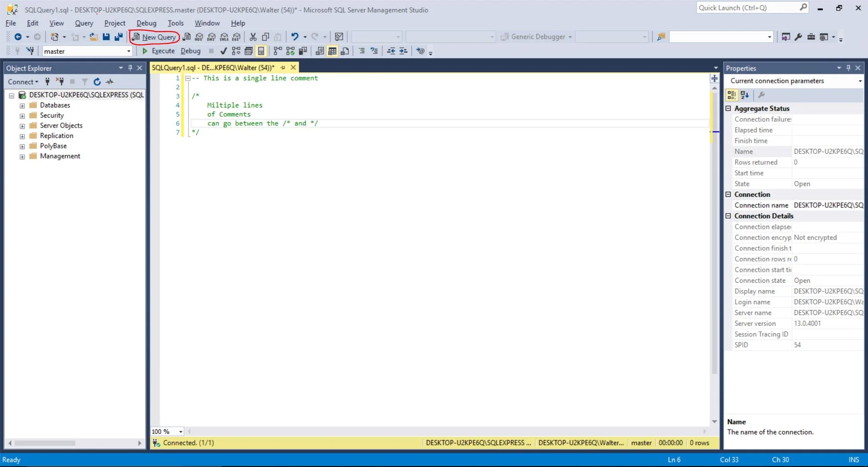Click the DAX query icon
Viewport: 868px width, 467px height.
tap(236, 37)
